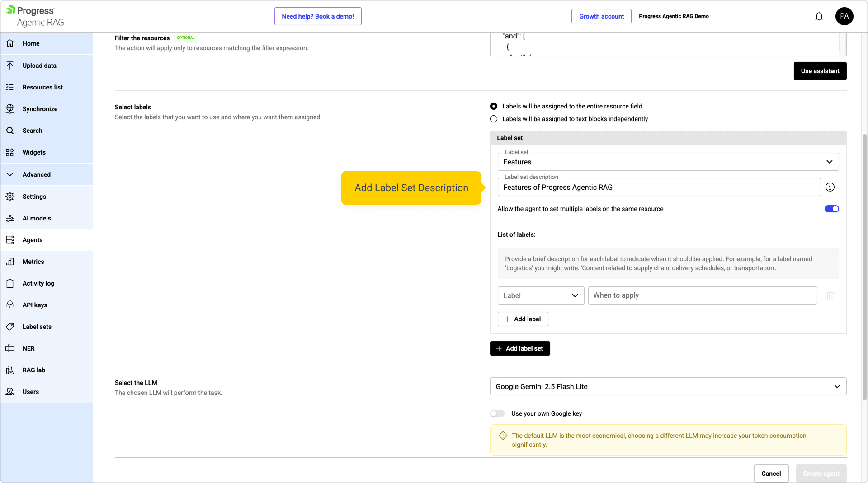Open API keys page from sidebar
This screenshot has width=868, height=483.
(x=35, y=305)
